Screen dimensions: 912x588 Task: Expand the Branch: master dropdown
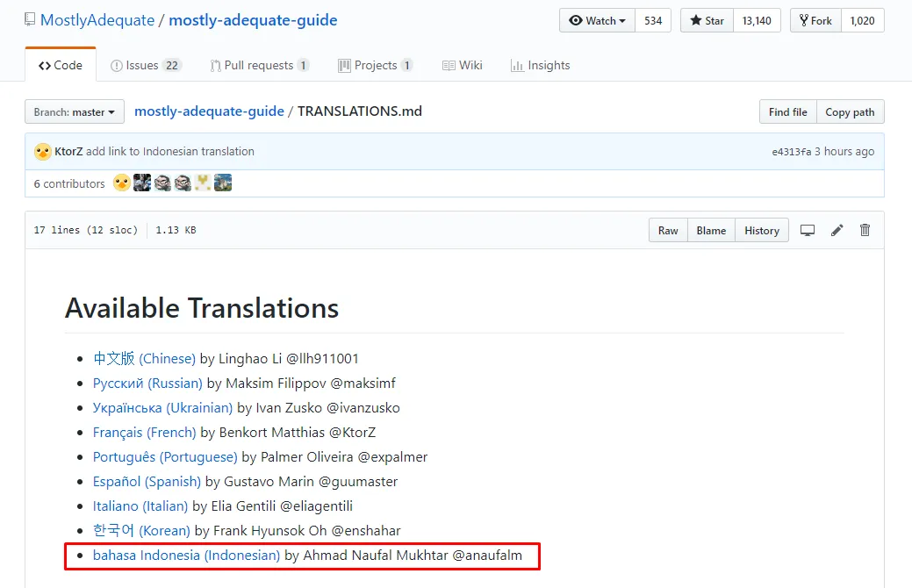(x=75, y=111)
